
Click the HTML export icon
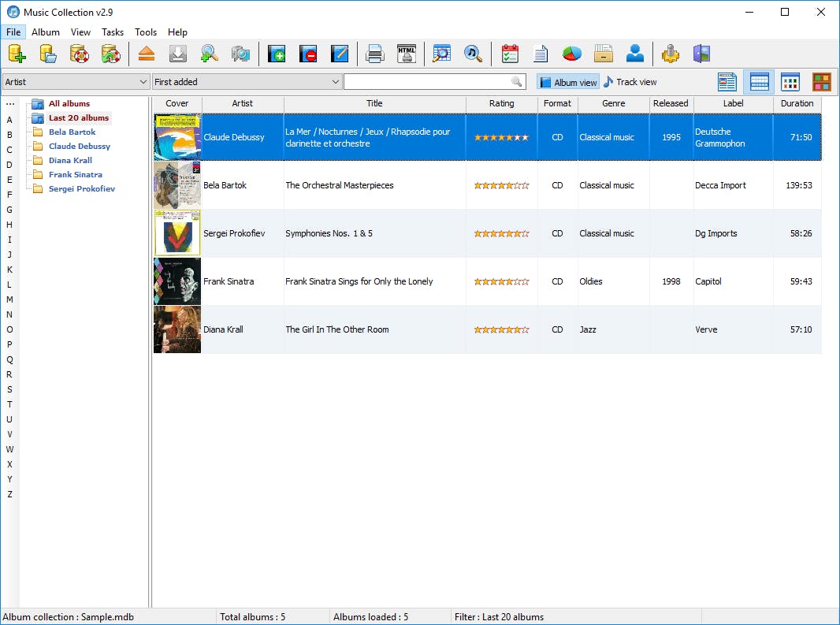tap(407, 54)
